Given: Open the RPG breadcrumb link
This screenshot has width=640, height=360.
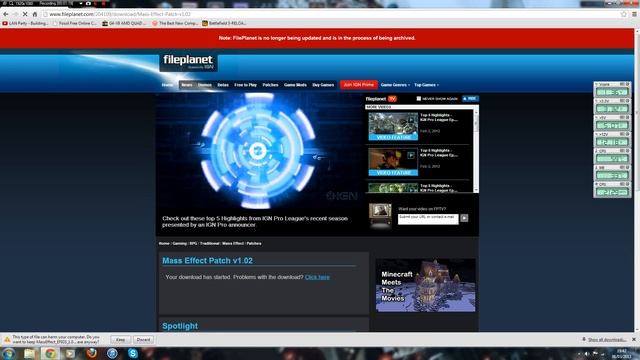Looking at the screenshot, I should [193, 243].
